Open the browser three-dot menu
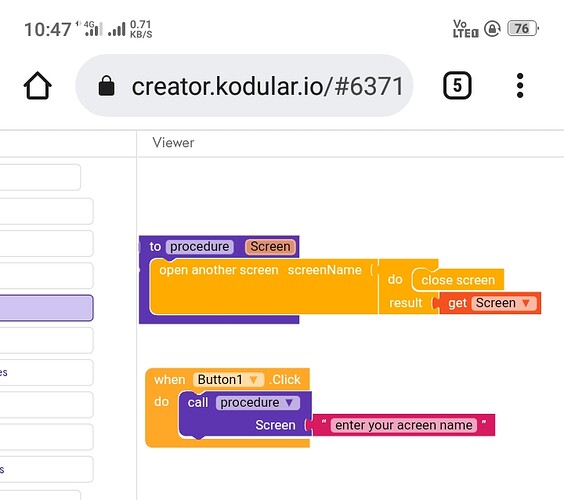The image size is (564, 500). click(x=520, y=86)
